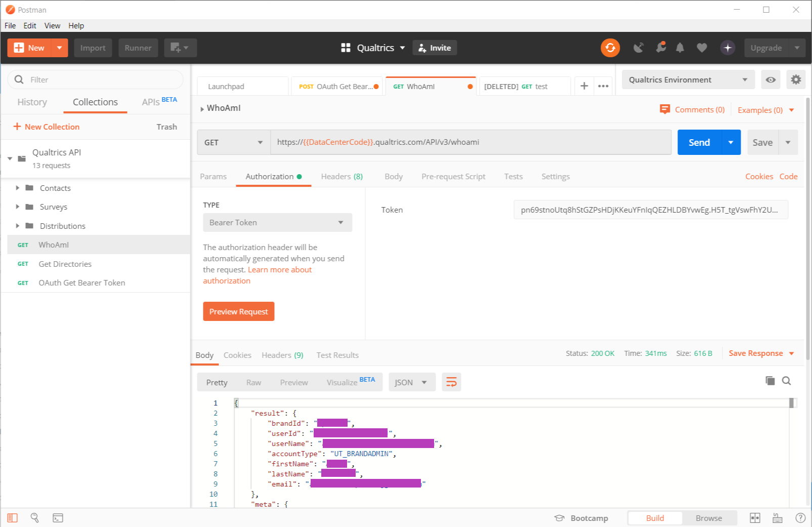Copy the response body to clipboard
This screenshot has height=527, width=812.
[770, 381]
